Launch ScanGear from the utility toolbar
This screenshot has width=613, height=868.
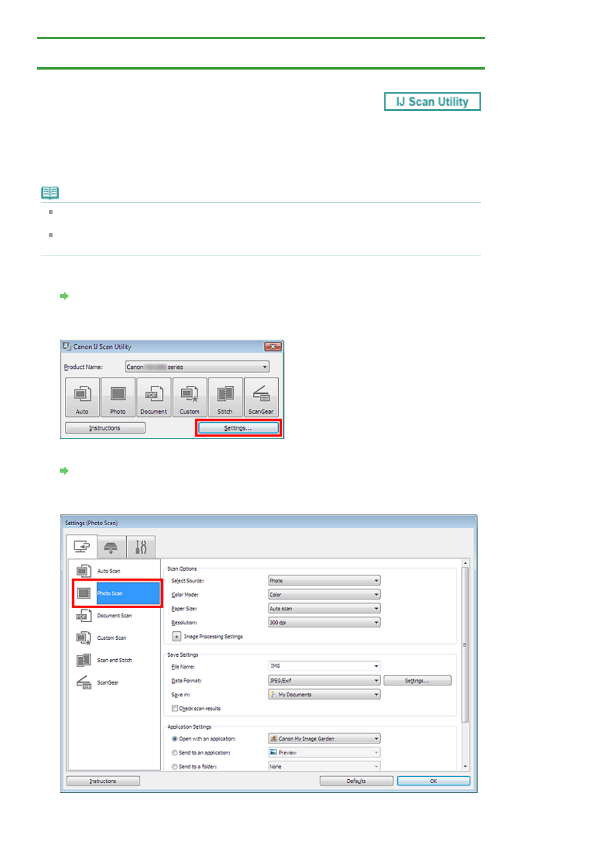pos(261,397)
